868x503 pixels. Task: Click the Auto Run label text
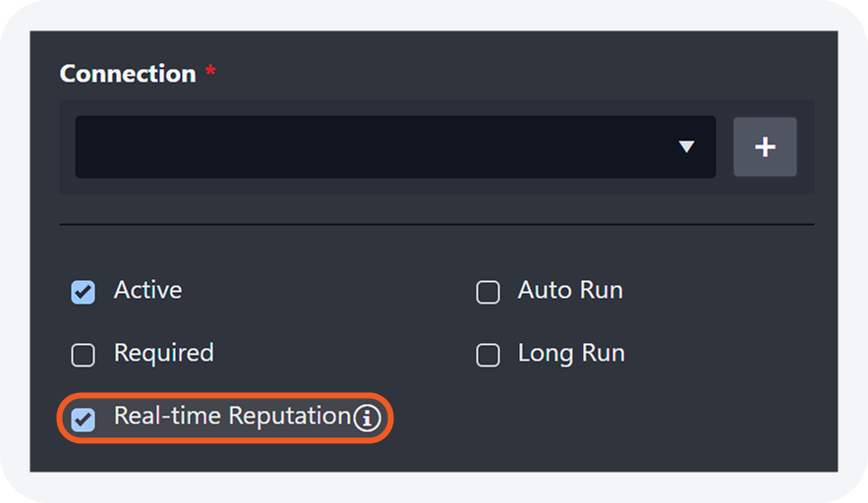570,291
